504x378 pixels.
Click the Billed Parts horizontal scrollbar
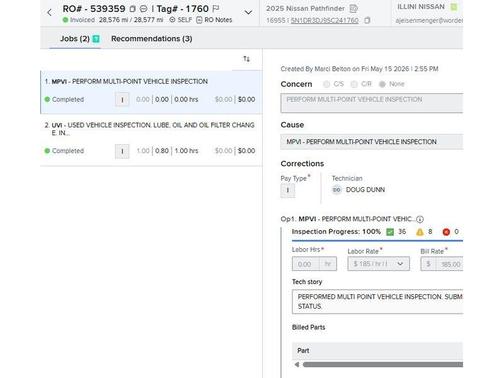pos(383,365)
